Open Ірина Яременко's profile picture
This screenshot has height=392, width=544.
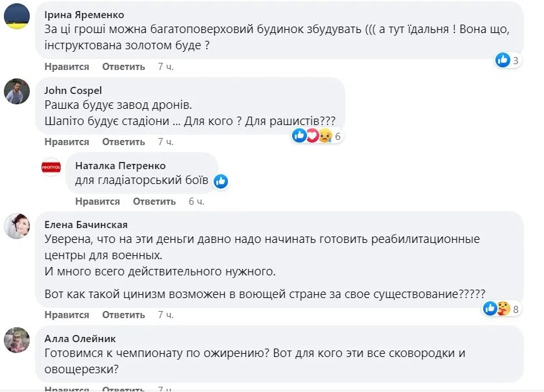[x=17, y=16]
